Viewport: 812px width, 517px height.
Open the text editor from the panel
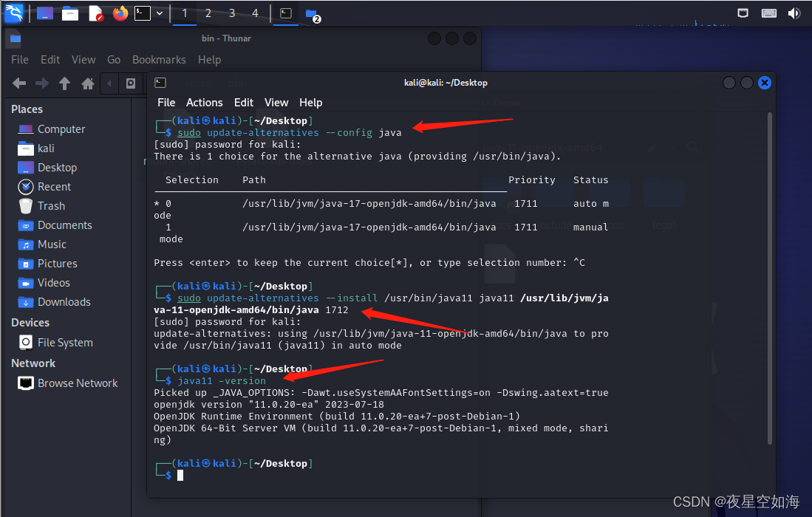coord(96,13)
